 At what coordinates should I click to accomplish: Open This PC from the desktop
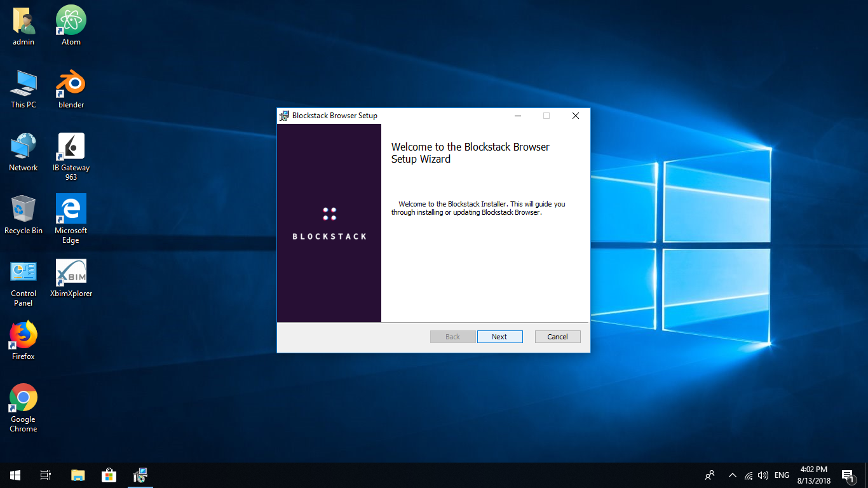tap(23, 81)
